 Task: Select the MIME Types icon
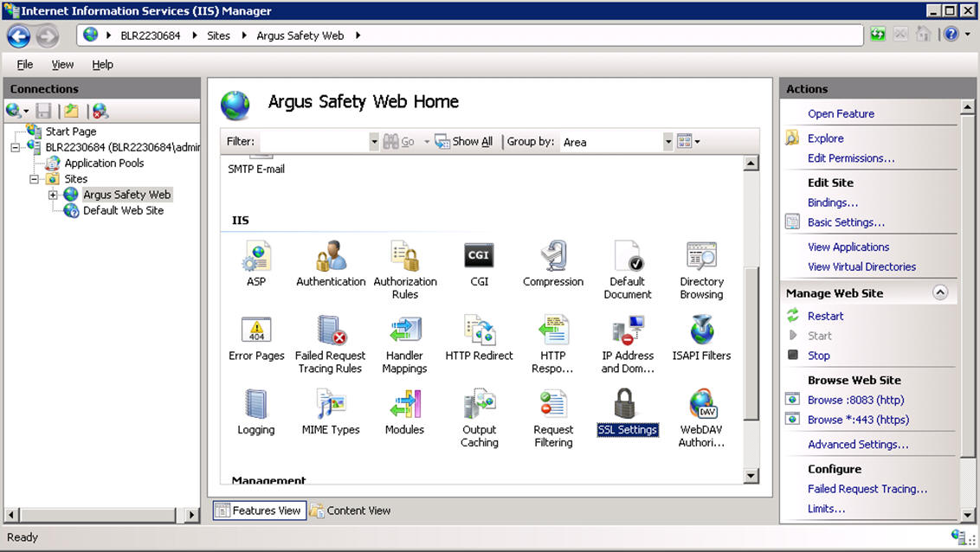click(331, 404)
